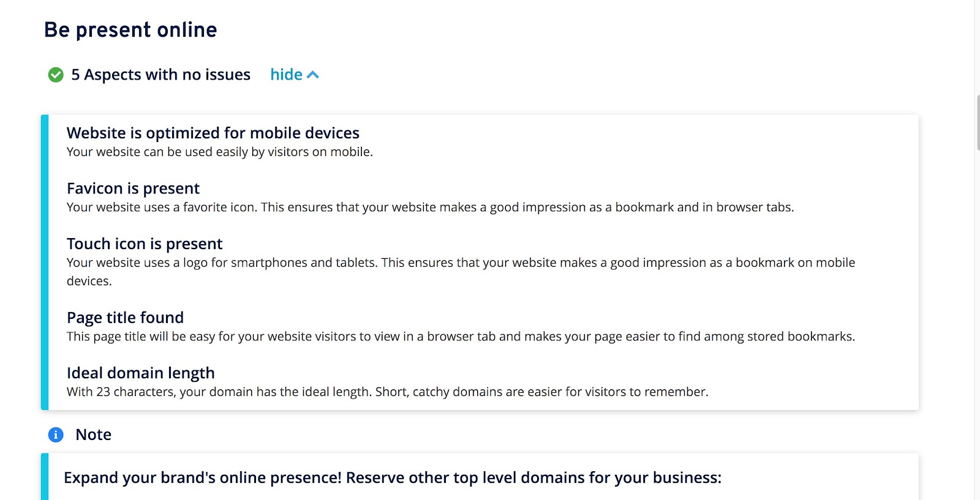The image size is (980, 500).
Task: Click the 'Touch icon is present' heading
Action: click(x=144, y=244)
